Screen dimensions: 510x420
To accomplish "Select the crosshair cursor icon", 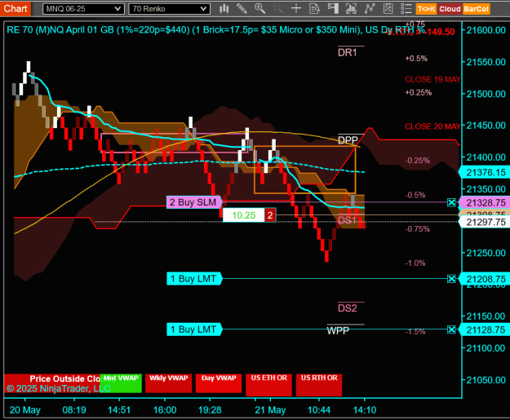I will click(295, 8).
